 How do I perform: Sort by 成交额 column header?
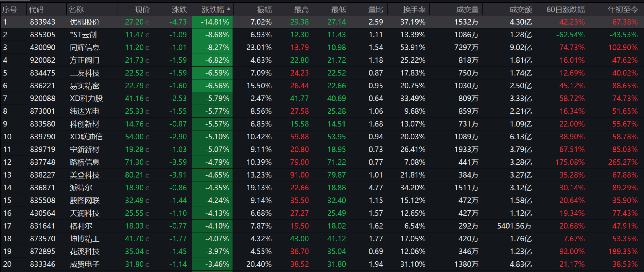pos(520,10)
